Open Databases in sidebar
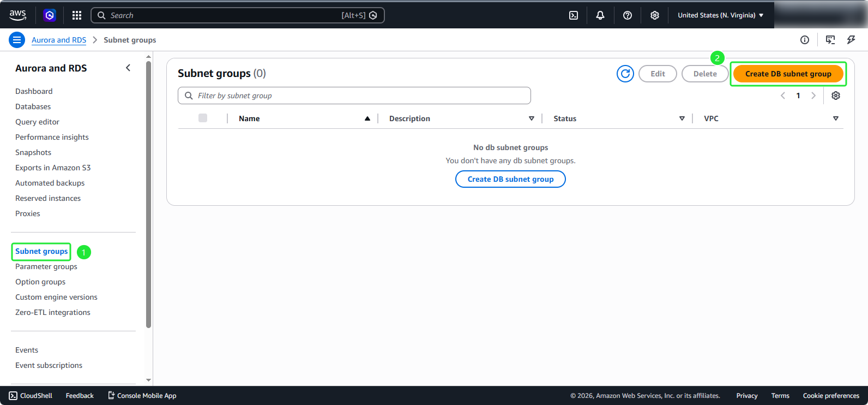Screen dimensions: 868x405 [33, 106]
